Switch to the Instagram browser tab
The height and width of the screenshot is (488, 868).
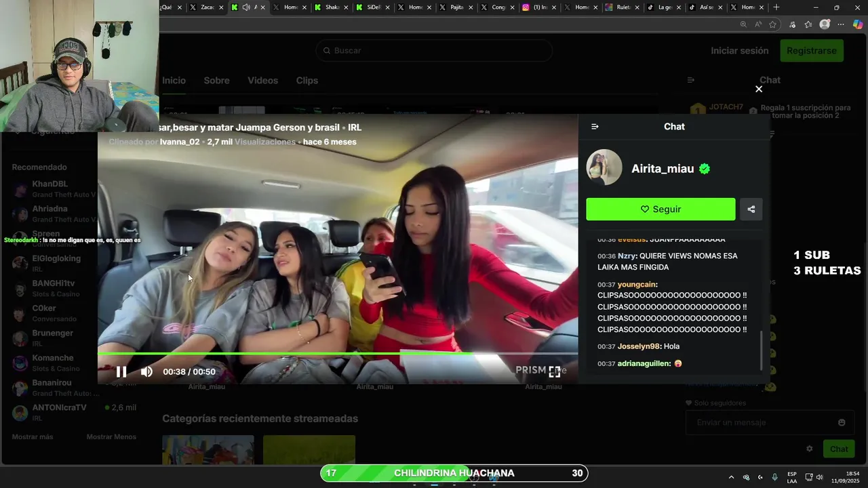[539, 7]
